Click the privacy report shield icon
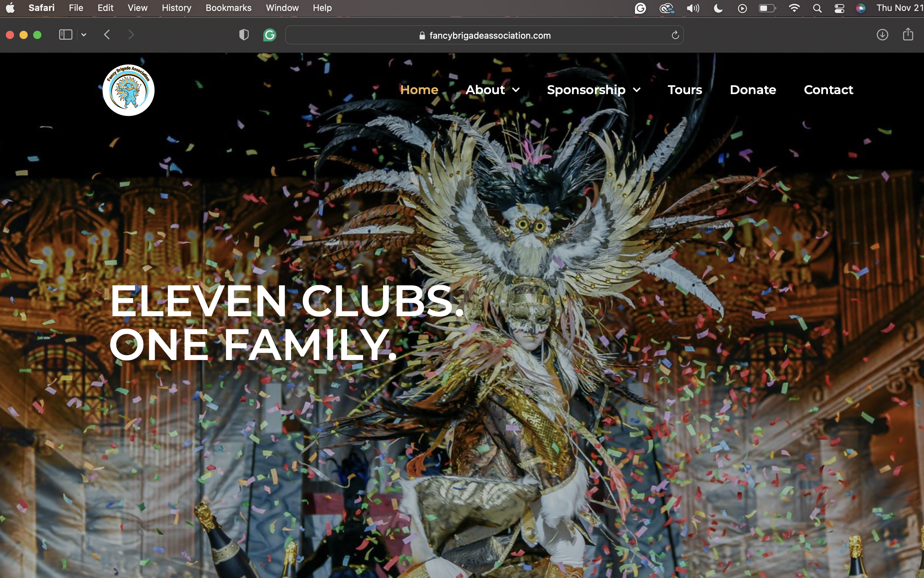This screenshot has width=924, height=578. [244, 35]
